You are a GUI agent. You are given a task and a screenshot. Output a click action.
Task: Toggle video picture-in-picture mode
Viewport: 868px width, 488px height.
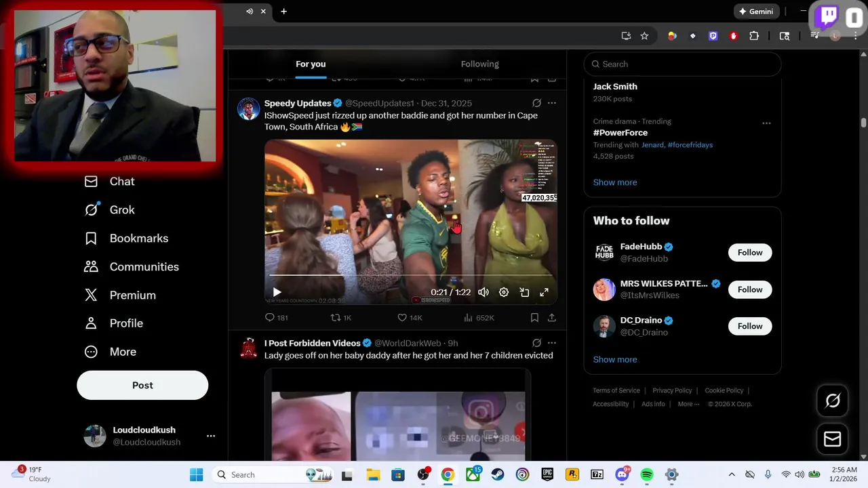[524, 292]
